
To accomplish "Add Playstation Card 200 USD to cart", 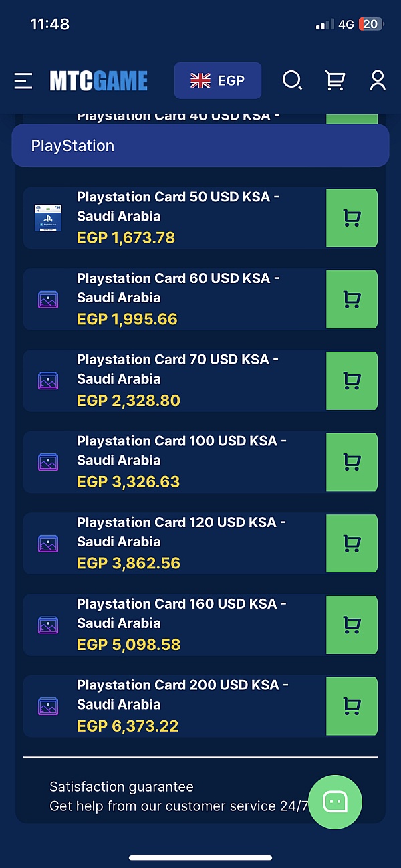I will tap(352, 706).
